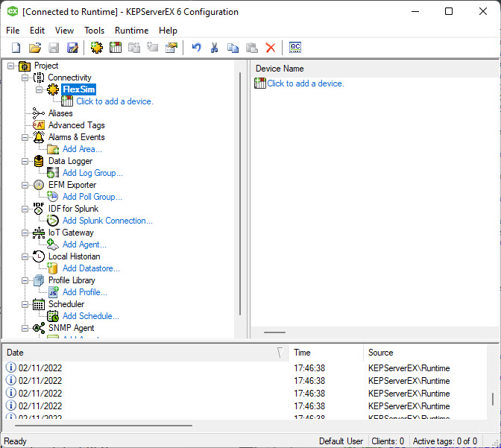Image resolution: width=501 pixels, height=448 pixels.
Task: Click the Properties toolbar icon
Action: 171,48
